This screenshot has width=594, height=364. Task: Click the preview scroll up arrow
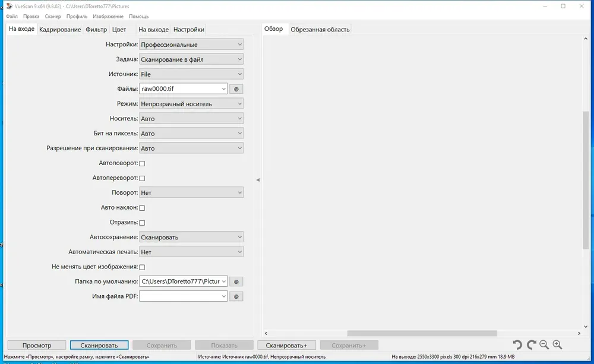pos(586,39)
